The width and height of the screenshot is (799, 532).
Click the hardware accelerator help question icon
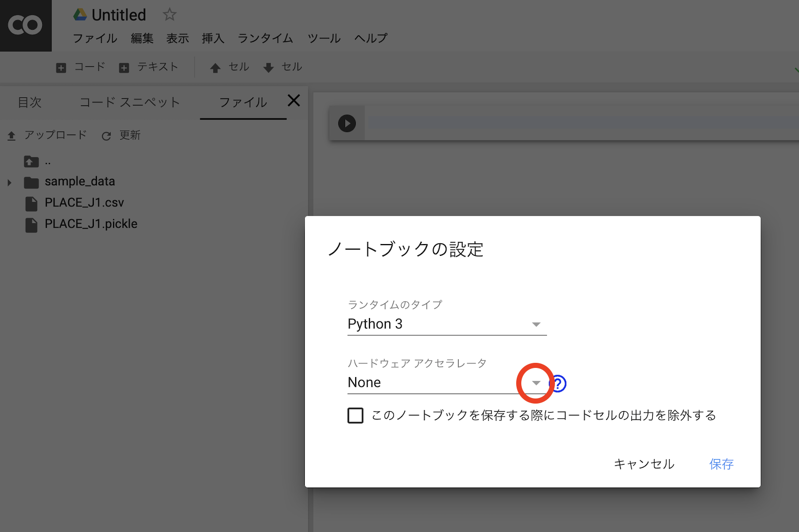pos(559,383)
